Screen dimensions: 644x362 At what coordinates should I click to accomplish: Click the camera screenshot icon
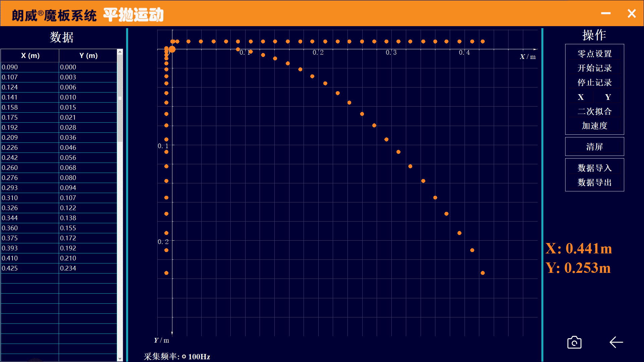[x=574, y=343]
